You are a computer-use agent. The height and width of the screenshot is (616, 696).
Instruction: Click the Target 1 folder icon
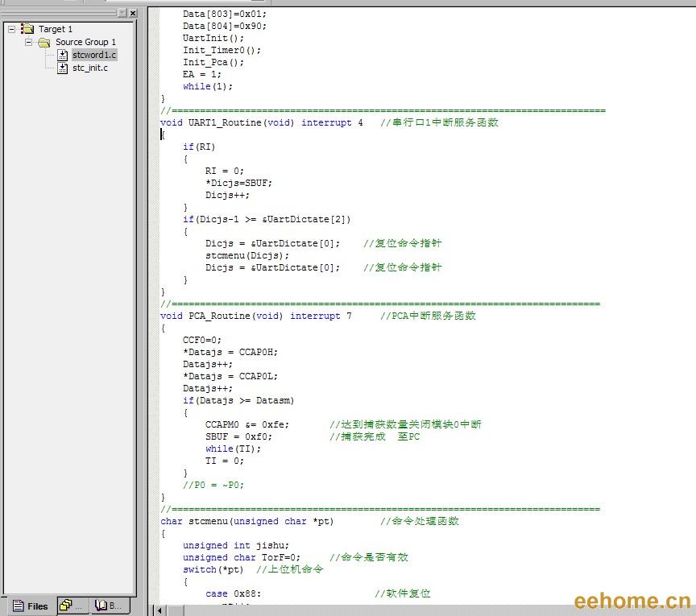point(27,29)
